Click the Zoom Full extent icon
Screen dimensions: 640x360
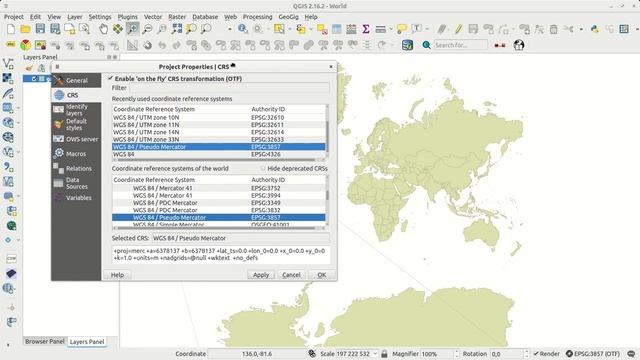(177, 29)
